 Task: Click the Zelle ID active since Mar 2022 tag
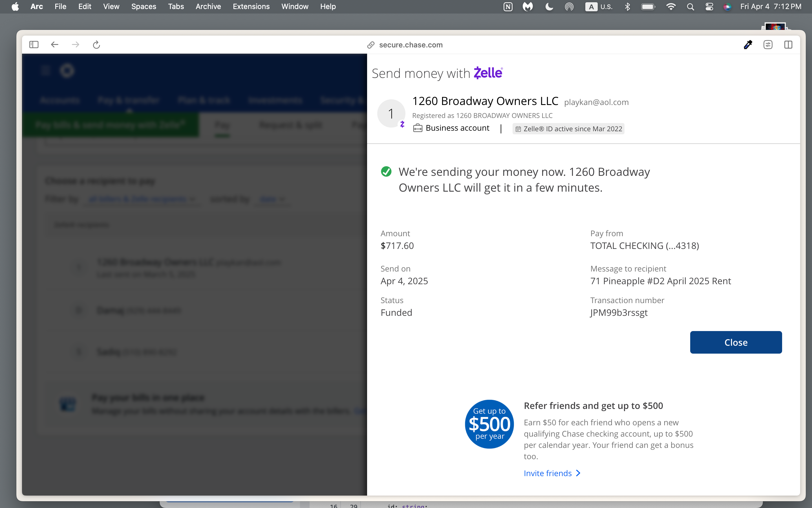[568, 129]
